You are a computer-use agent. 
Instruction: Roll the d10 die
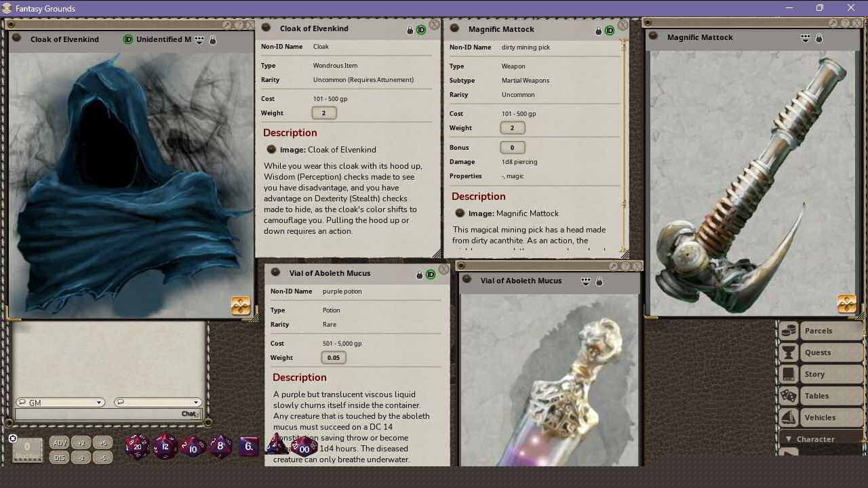(x=193, y=448)
